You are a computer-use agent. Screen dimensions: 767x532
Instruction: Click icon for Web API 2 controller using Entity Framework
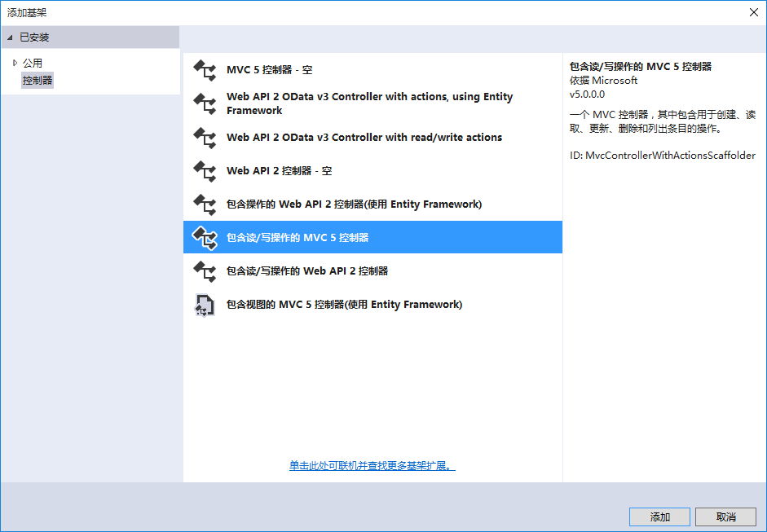pos(204,204)
